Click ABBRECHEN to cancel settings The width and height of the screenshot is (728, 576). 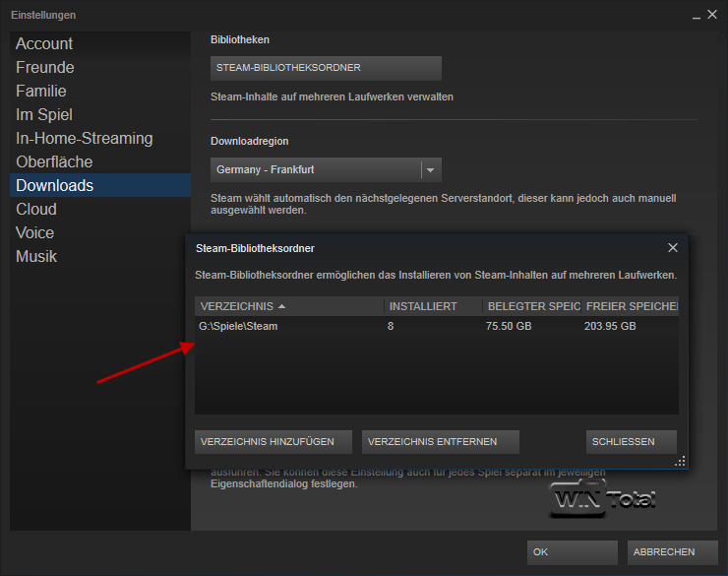click(x=673, y=552)
